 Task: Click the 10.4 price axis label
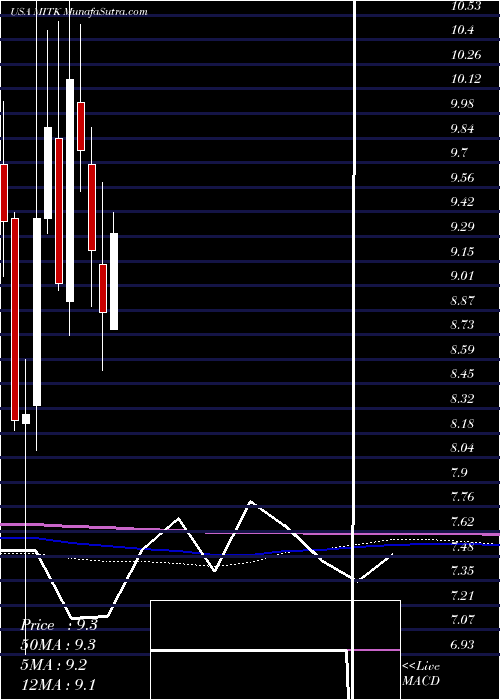462,30
